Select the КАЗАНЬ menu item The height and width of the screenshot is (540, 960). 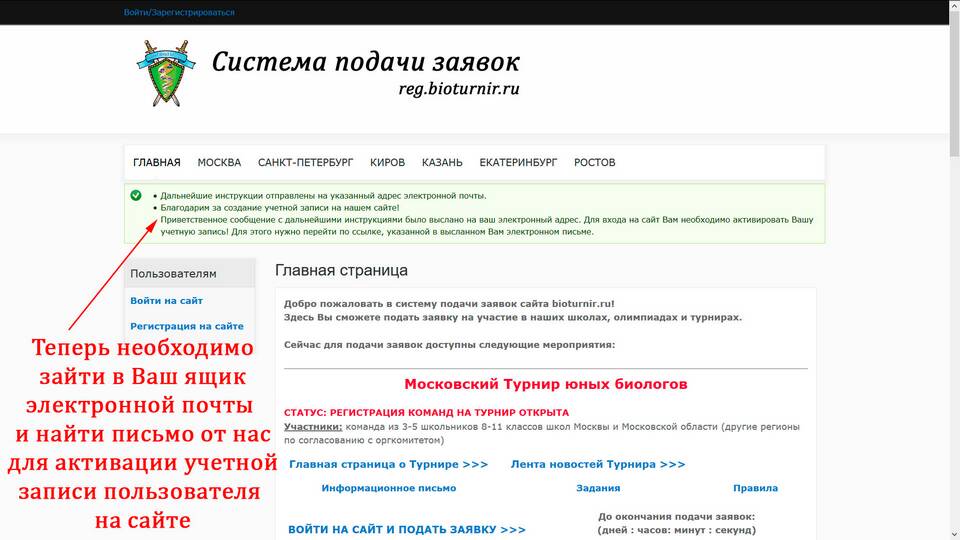pyautogui.click(x=442, y=162)
